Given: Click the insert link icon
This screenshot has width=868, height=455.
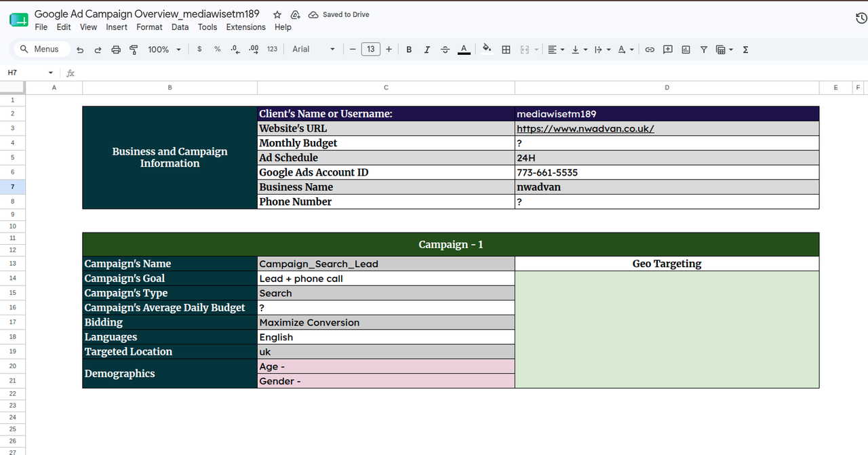Looking at the screenshot, I should pyautogui.click(x=650, y=50).
